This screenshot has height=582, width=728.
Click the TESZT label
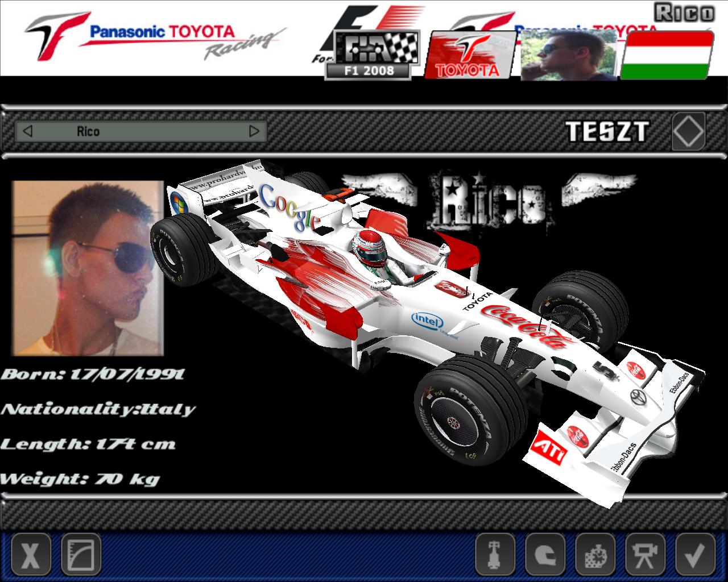607,131
